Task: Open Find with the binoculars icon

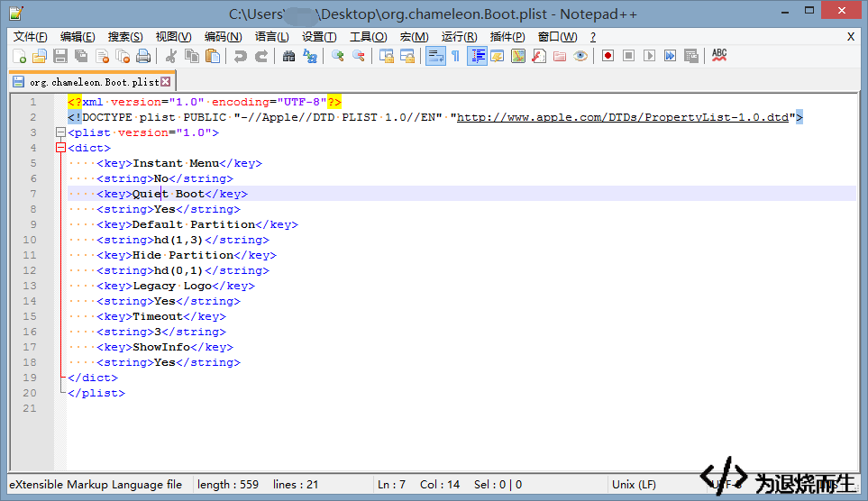Action: coord(289,56)
